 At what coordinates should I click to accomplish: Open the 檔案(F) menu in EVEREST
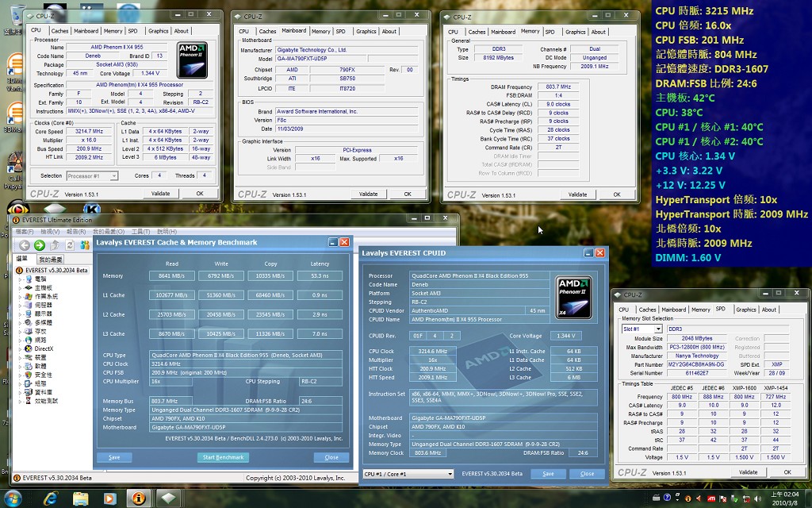(x=25, y=231)
